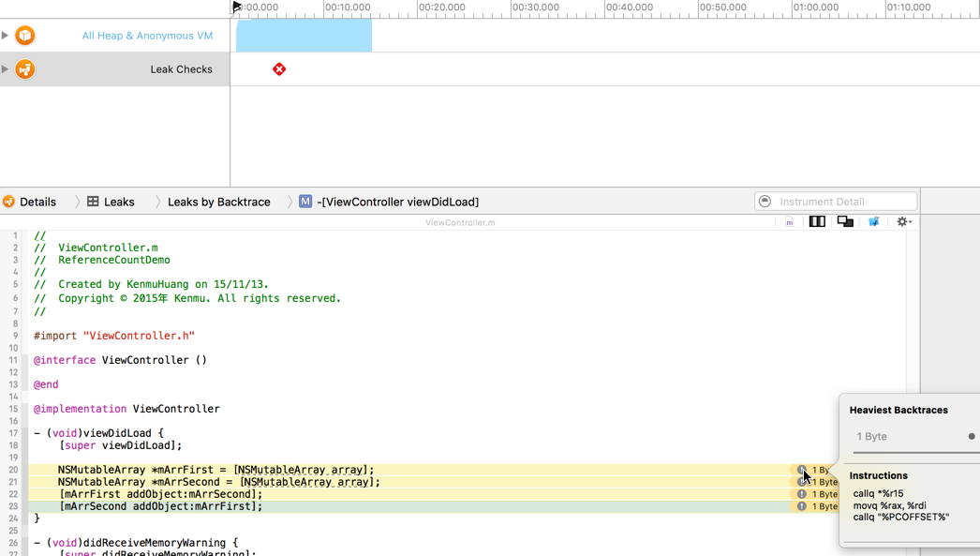Click the Allocations instrument cube icon
This screenshot has width=980, height=556.
pos(25,36)
